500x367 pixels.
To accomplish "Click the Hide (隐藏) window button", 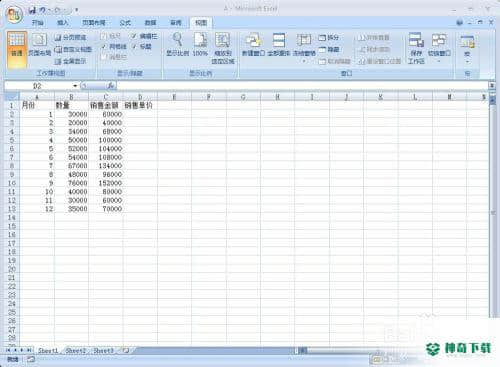I will click(x=329, y=49).
